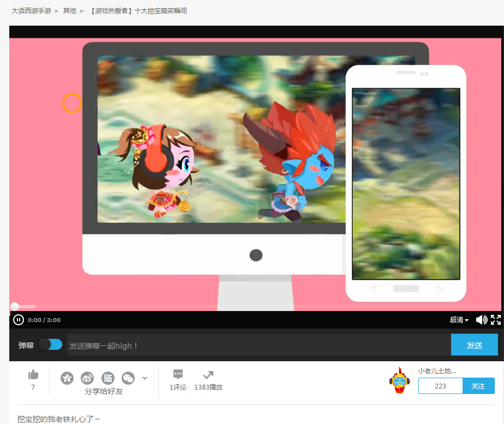504x424 pixels.
Task: Open the 超清 quality dropdown
Action: pyautogui.click(x=459, y=320)
